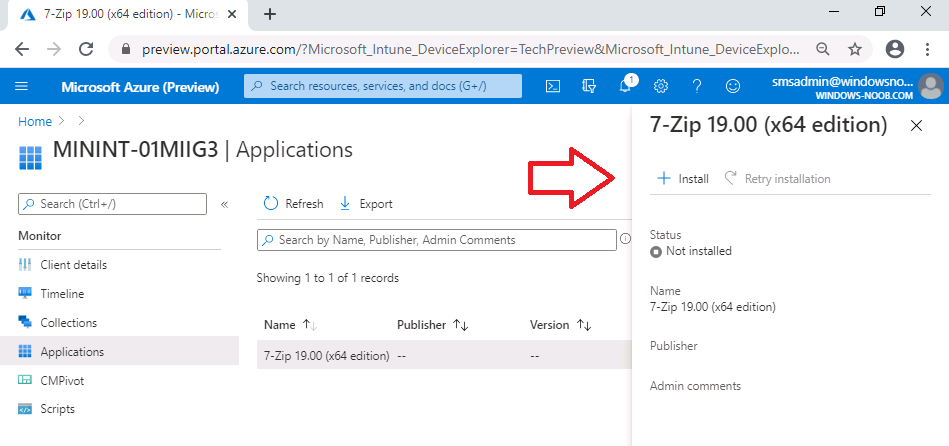Screen dimensions: 949x446
Task: Open the portal settings gear
Action: coord(661,87)
